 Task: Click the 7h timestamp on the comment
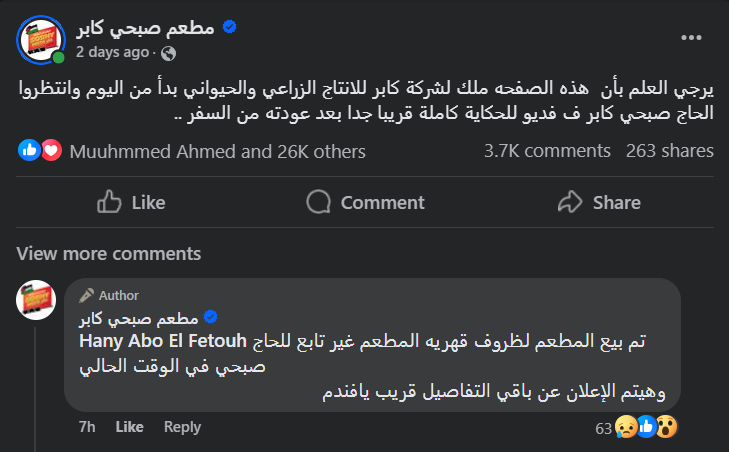(x=87, y=427)
